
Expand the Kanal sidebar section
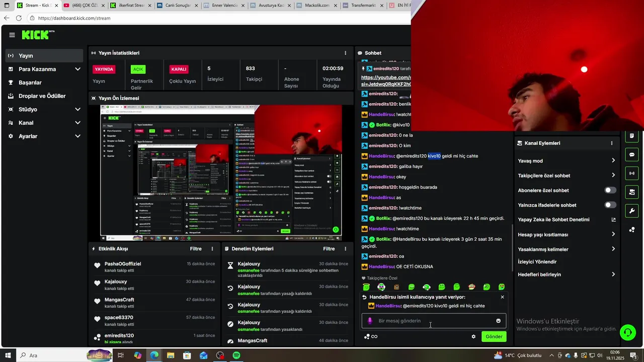point(77,123)
